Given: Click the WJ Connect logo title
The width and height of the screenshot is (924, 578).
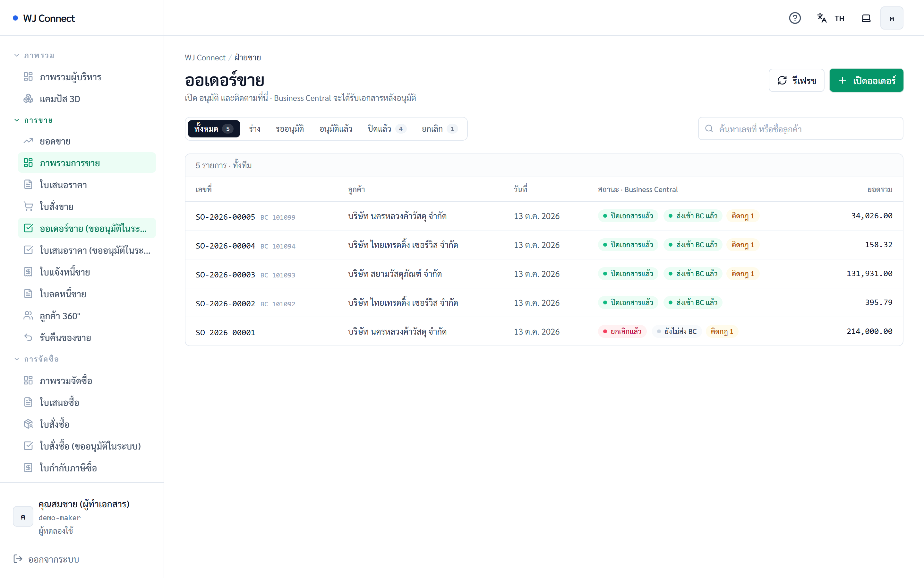Looking at the screenshot, I should (x=49, y=18).
